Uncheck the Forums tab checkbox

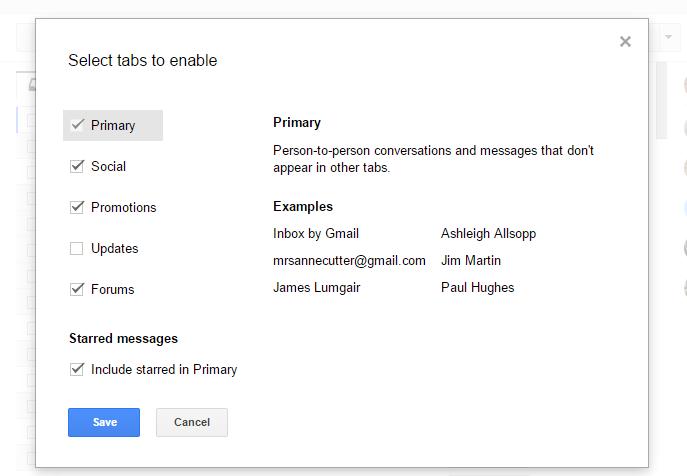[77, 289]
